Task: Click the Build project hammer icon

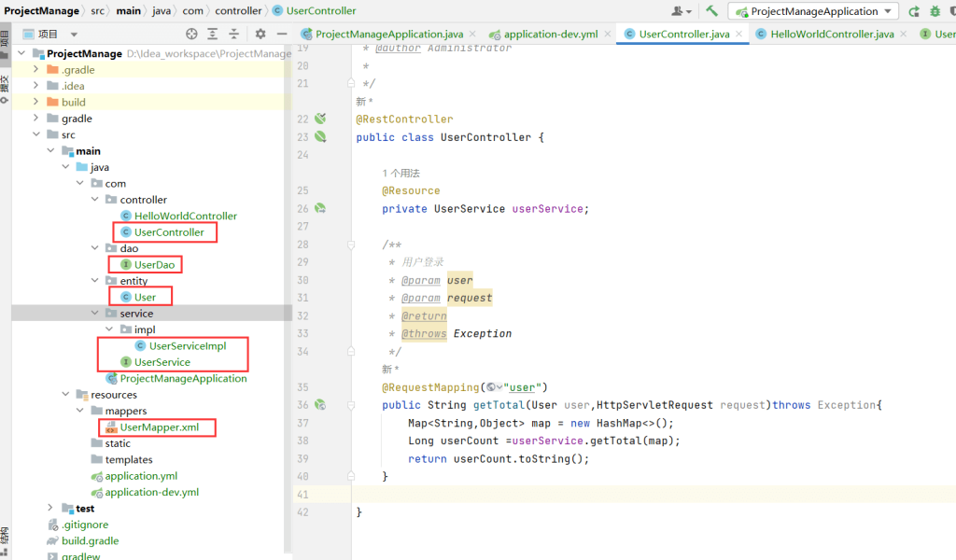Action: 712,11
